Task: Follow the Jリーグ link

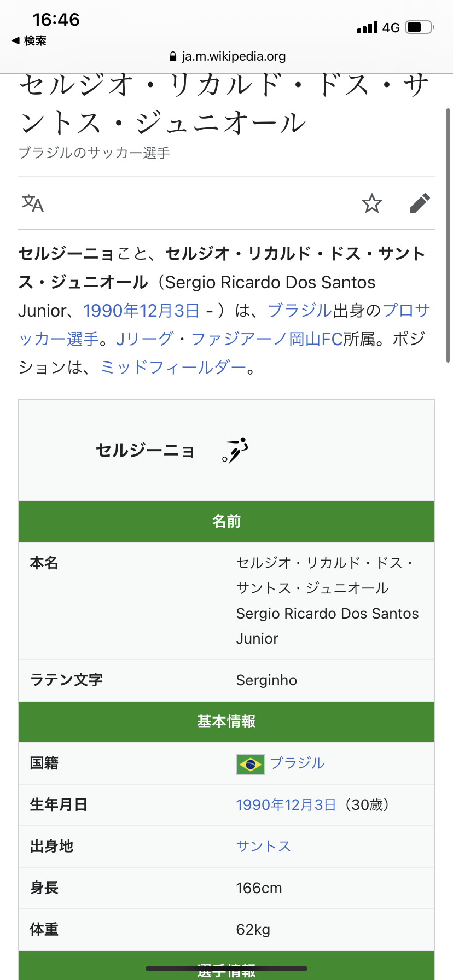Action: coord(144,339)
